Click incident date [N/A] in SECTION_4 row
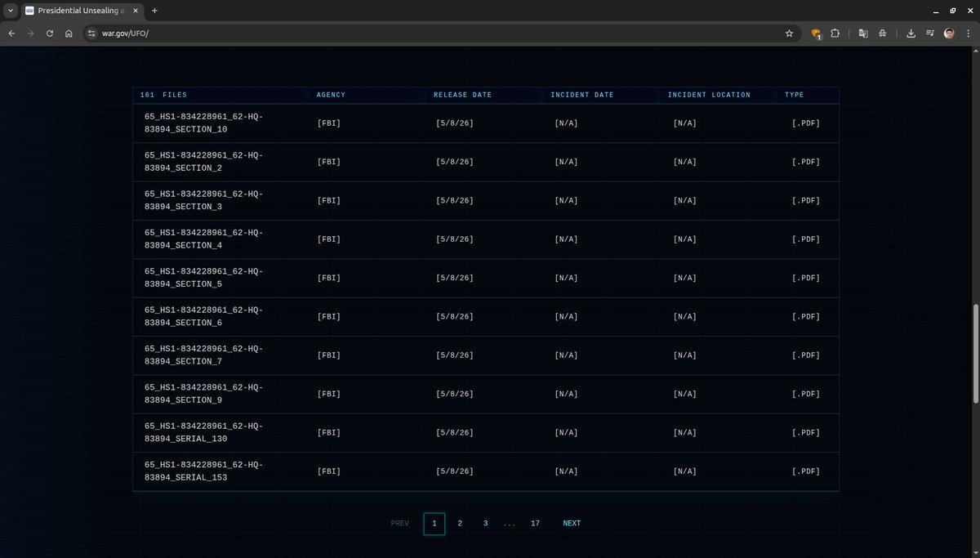This screenshot has height=558, width=980. click(x=566, y=239)
